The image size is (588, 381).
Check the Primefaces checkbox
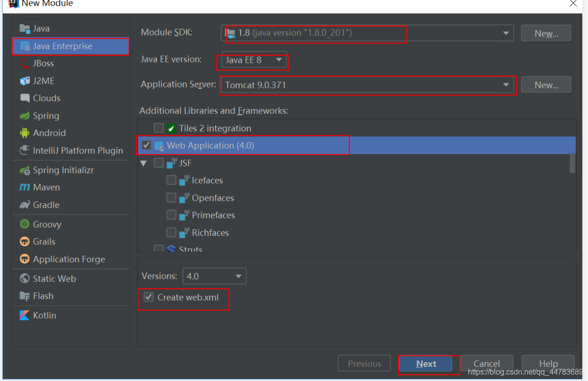click(171, 215)
